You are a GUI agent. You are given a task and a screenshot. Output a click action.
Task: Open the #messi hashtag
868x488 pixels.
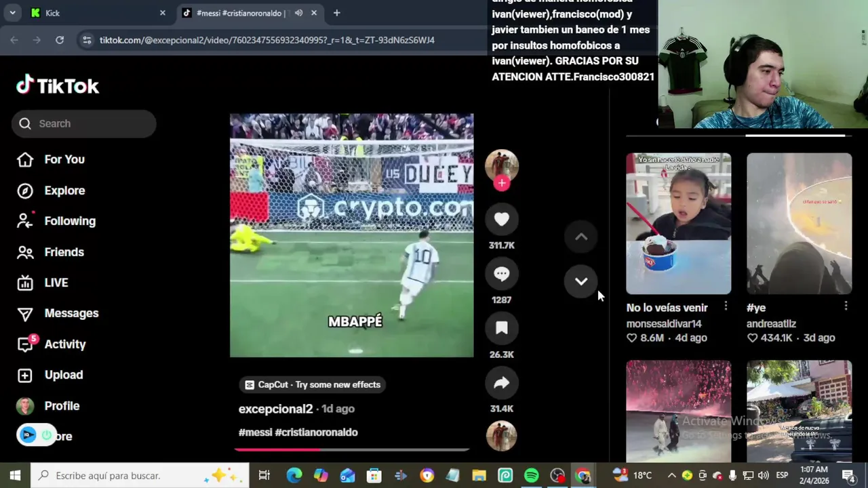(255, 432)
